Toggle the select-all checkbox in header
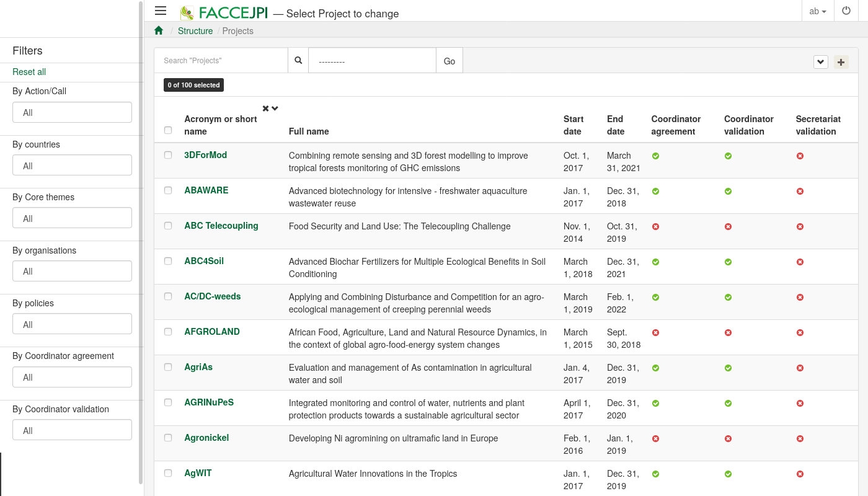The width and height of the screenshot is (868, 496). click(168, 130)
